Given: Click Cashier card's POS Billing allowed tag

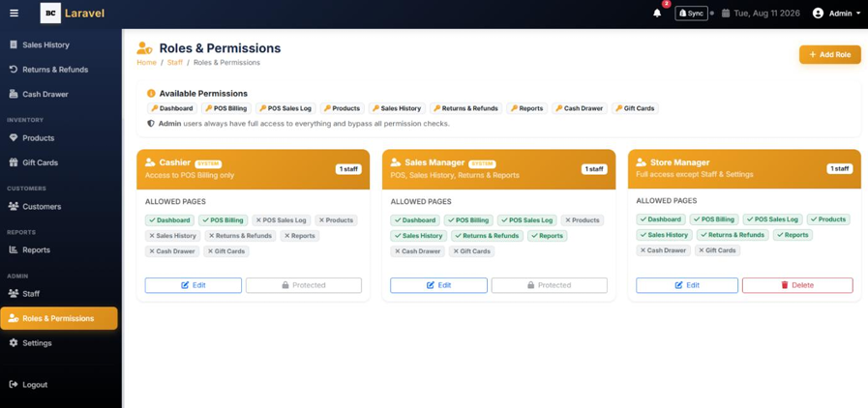Looking at the screenshot, I should pos(224,220).
